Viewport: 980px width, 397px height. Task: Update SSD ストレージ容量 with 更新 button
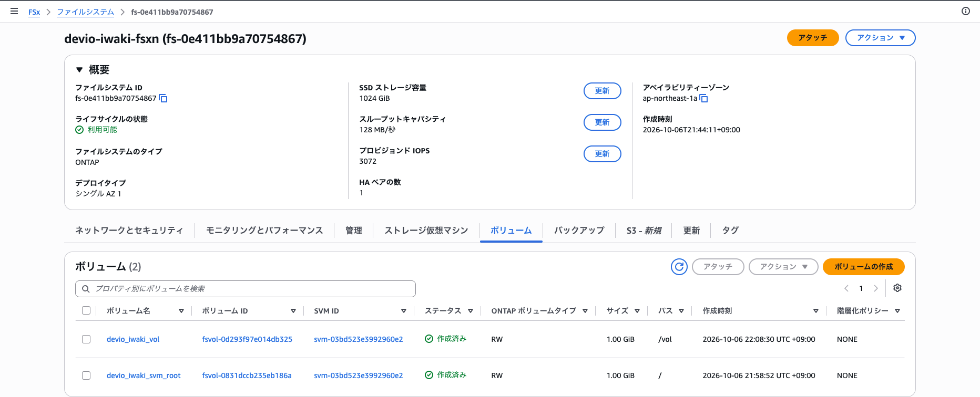coord(603,91)
